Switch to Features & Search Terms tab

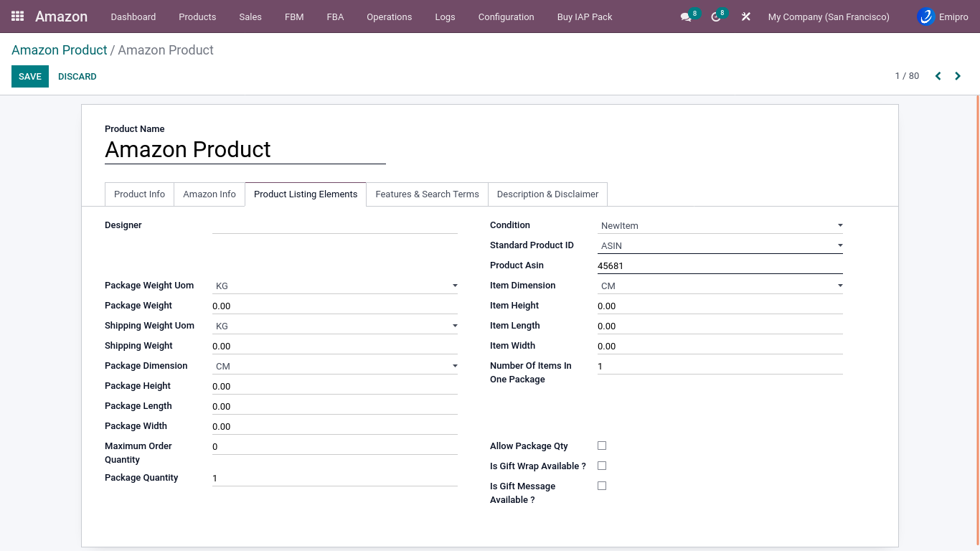pyautogui.click(x=427, y=194)
